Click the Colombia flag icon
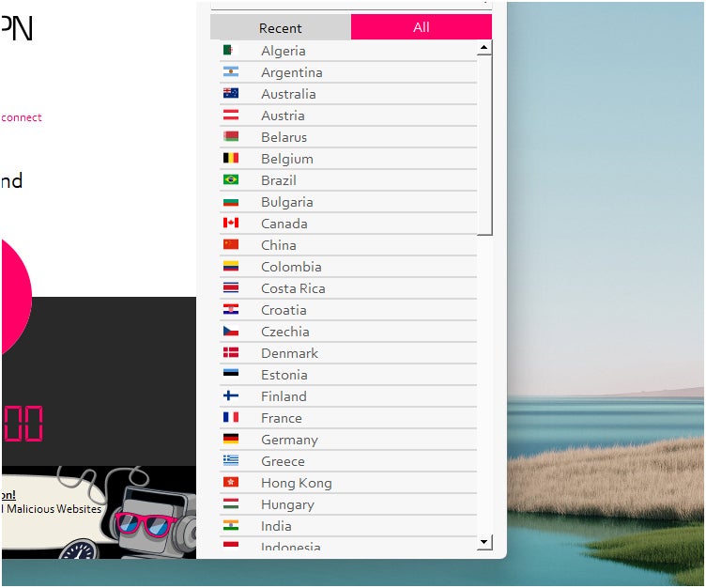 click(231, 266)
